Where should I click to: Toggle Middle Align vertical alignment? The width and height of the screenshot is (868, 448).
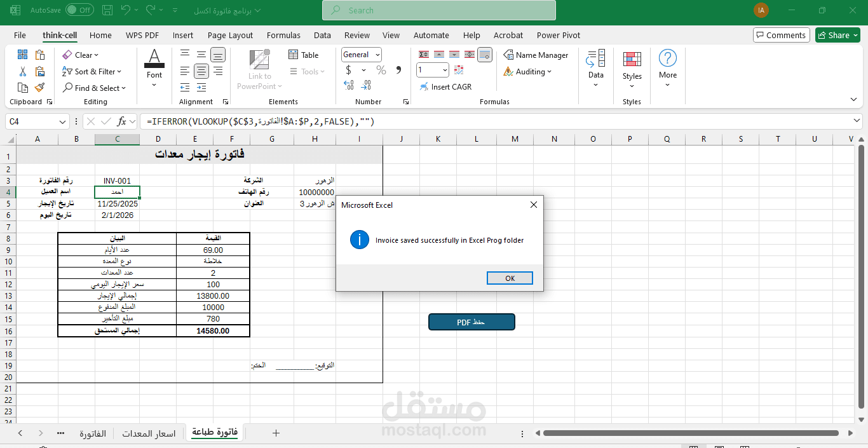coord(201,55)
